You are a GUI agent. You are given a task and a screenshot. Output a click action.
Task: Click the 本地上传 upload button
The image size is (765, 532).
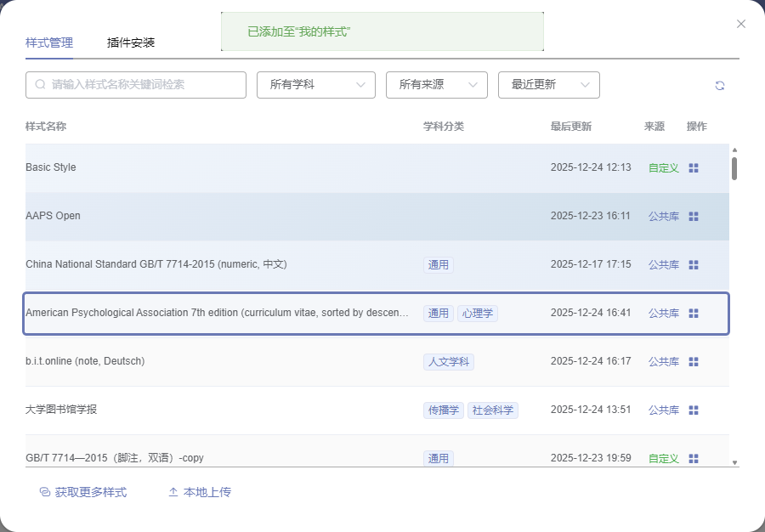[200, 492]
